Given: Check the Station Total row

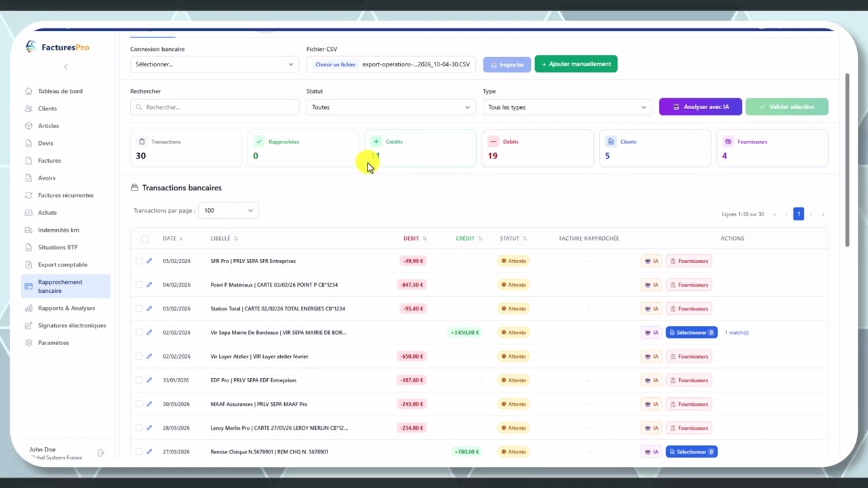Looking at the screenshot, I should pos(139,308).
